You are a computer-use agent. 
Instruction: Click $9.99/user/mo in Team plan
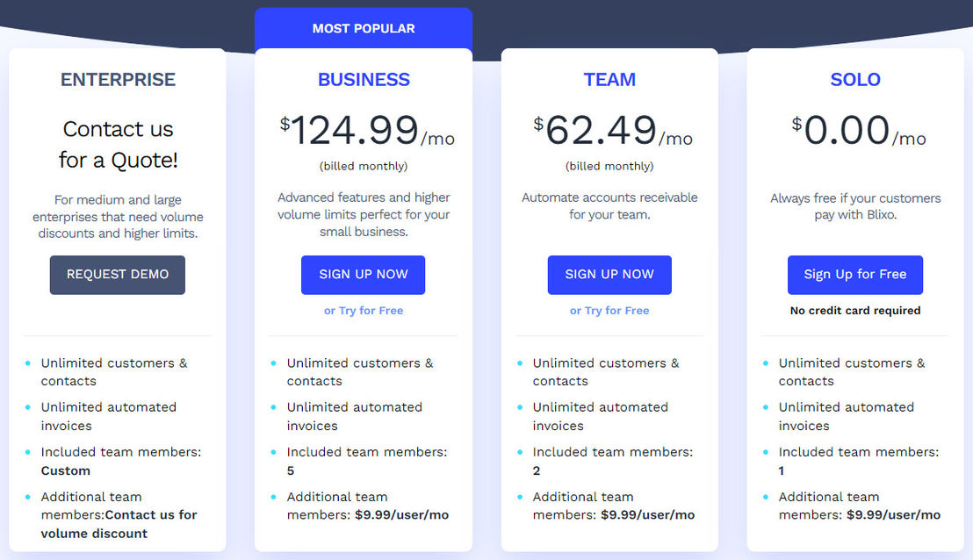(x=648, y=514)
